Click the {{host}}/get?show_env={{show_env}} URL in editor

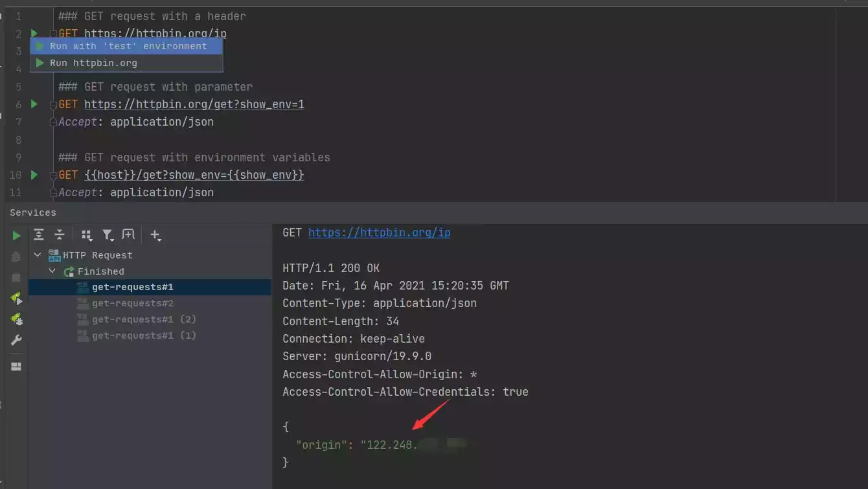[x=194, y=175]
